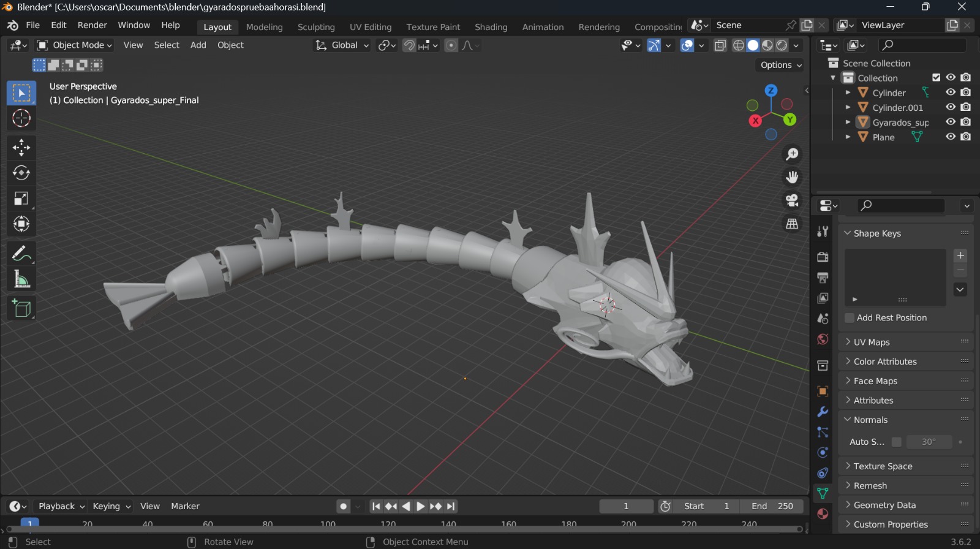Activate the 3D Cursor tool
This screenshot has height=549, width=980.
tap(21, 118)
